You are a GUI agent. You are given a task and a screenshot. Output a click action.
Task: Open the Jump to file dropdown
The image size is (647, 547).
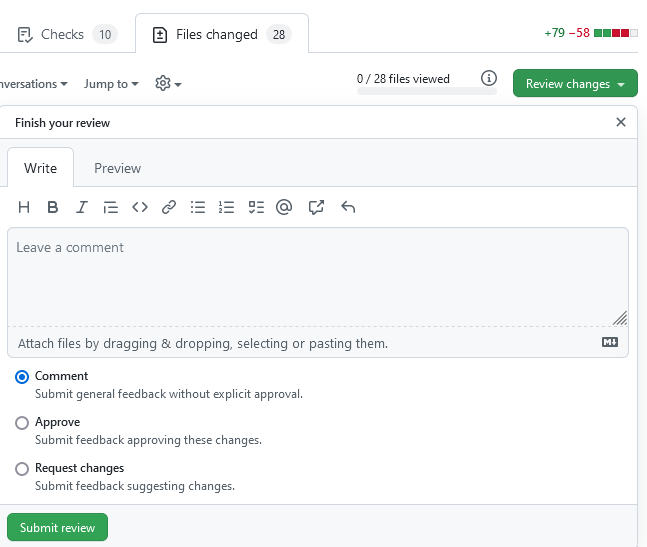click(x=111, y=84)
